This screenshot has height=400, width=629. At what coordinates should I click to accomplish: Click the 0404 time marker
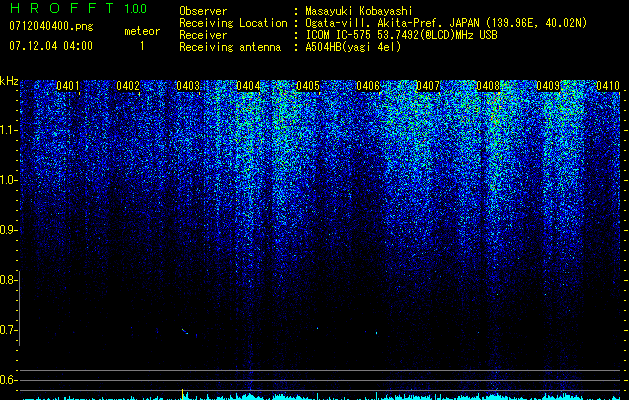(248, 86)
